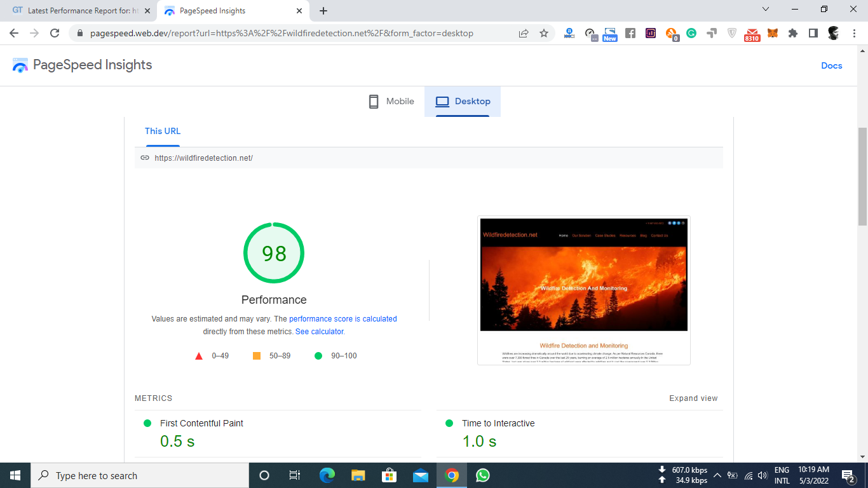Screen dimensions: 868x488
Task: Show hidden system tray icons
Action: [717, 475]
